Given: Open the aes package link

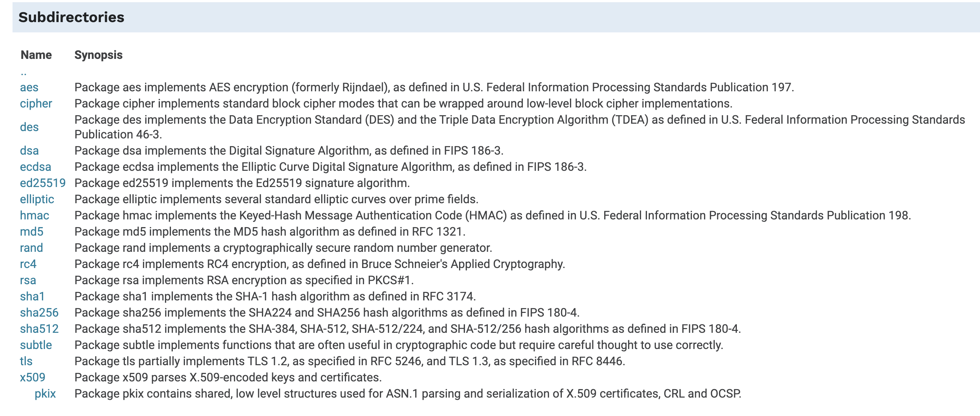Looking at the screenshot, I should pyautogui.click(x=29, y=87).
